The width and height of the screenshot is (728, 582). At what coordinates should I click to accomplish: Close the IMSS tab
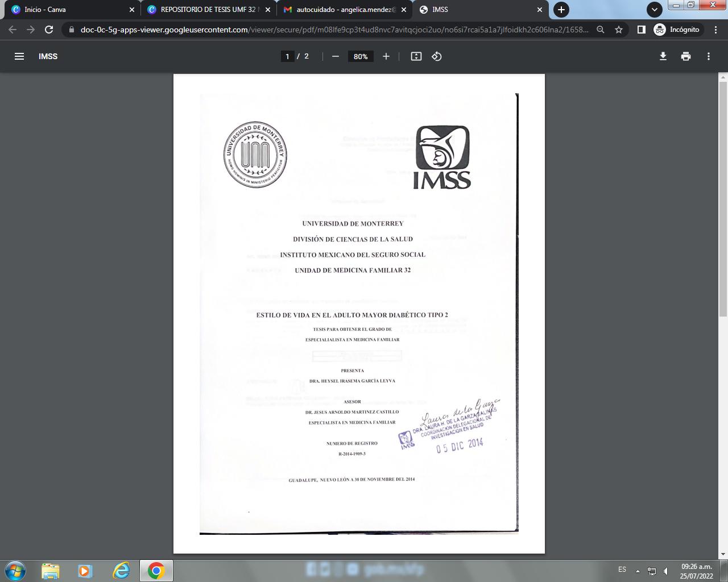click(x=540, y=10)
